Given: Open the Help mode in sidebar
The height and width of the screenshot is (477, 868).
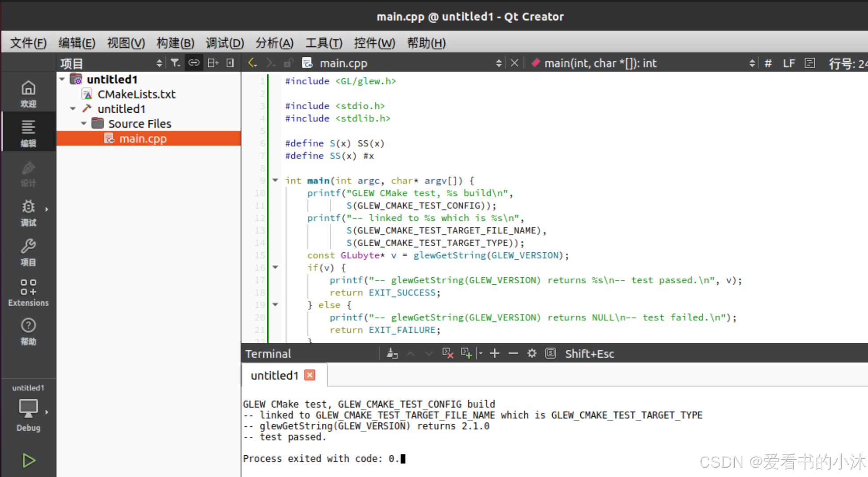Looking at the screenshot, I should [x=28, y=331].
